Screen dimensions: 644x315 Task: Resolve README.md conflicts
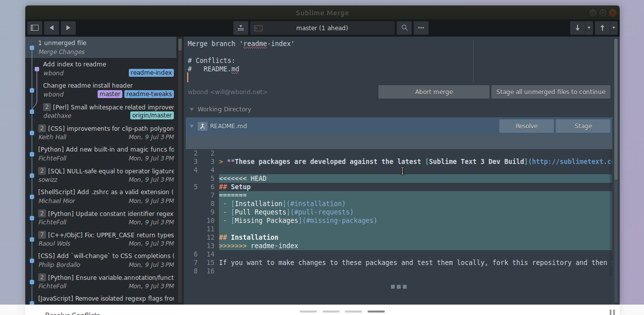click(x=526, y=126)
